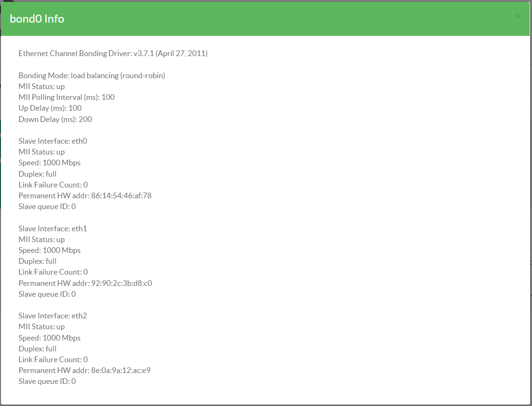This screenshot has width=532, height=406.
Task: Click MII Status up under eth2
Action: click(41, 326)
